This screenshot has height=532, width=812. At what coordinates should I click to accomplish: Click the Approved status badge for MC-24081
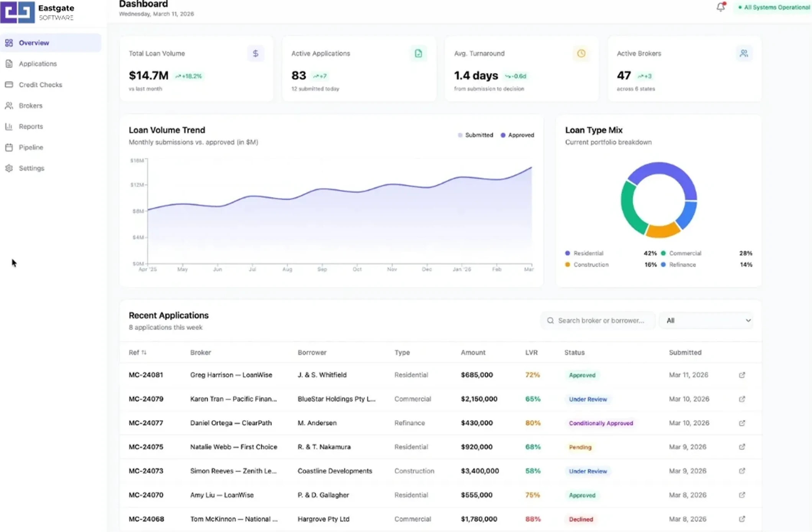(582, 375)
